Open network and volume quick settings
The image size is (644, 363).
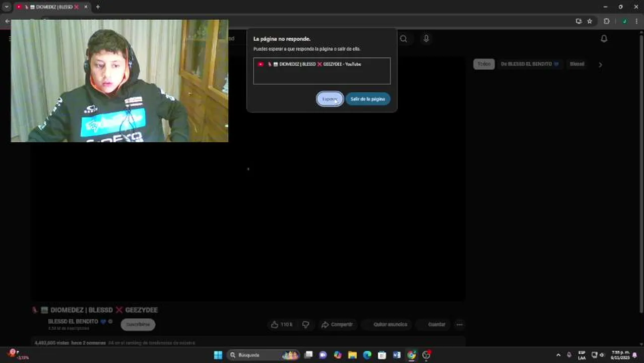[598, 355]
